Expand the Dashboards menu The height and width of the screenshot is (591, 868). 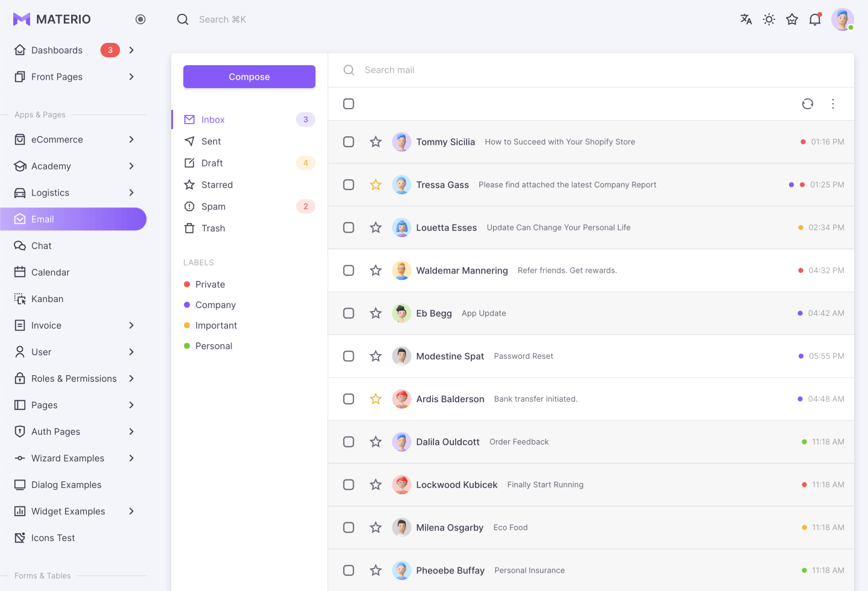73,50
